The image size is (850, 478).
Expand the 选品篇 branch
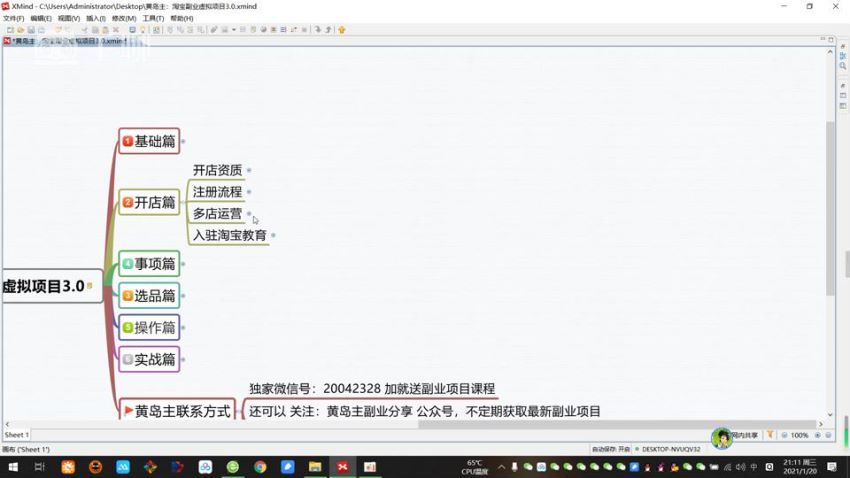pyautogui.click(x=183, y=296)
